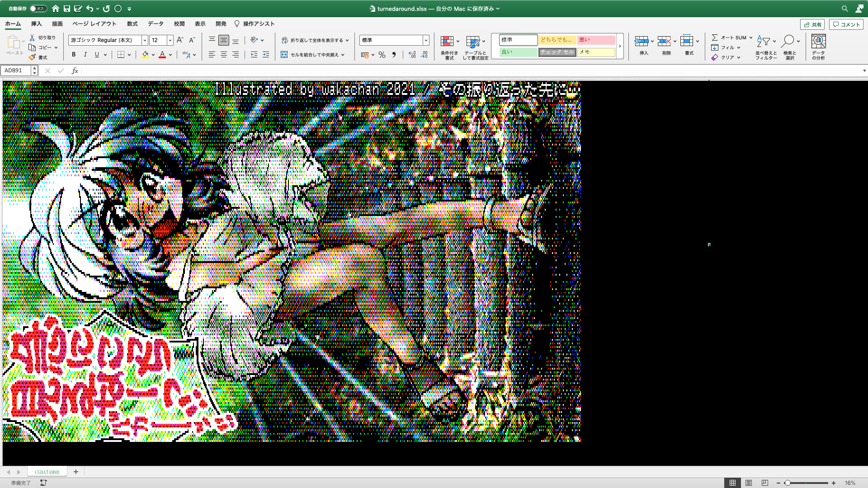Expand the cell styles gallery arrow
Screen dimensions: 868x488
click(620, 46)
